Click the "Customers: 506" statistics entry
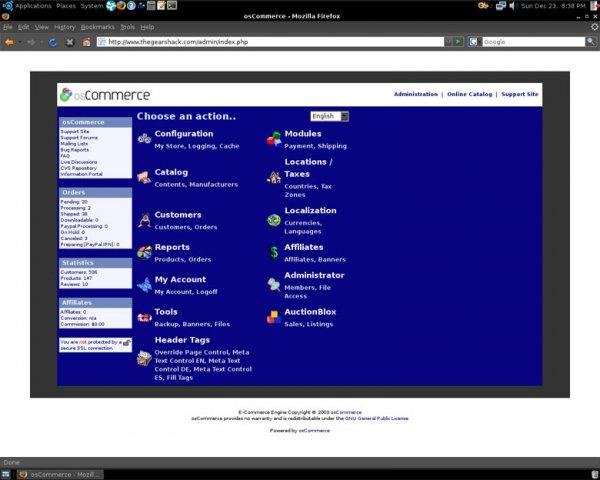 pyautogui.click(x=79, y=272)
